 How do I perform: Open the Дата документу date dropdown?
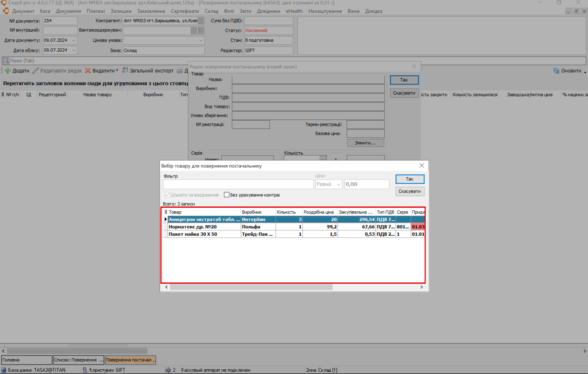(x=74, y=40)
